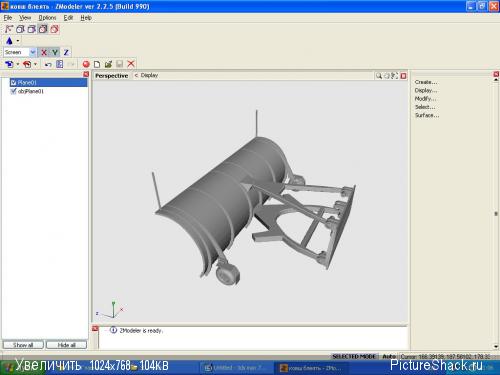This screenshot has width=500, height=375.
Task: Click the ZModeler taskbar button
Action: (x=311, y=368)
